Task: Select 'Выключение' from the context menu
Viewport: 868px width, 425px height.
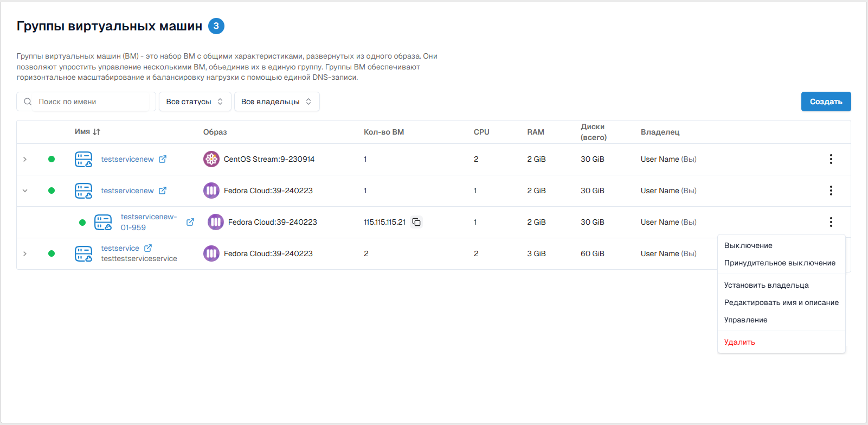Action: 748,245
